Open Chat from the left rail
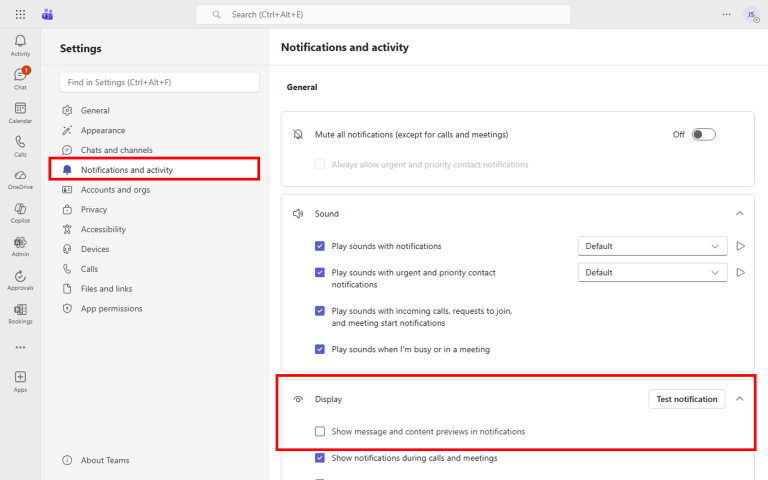Screen dimensions: 768x480 [x=20, y=77]
